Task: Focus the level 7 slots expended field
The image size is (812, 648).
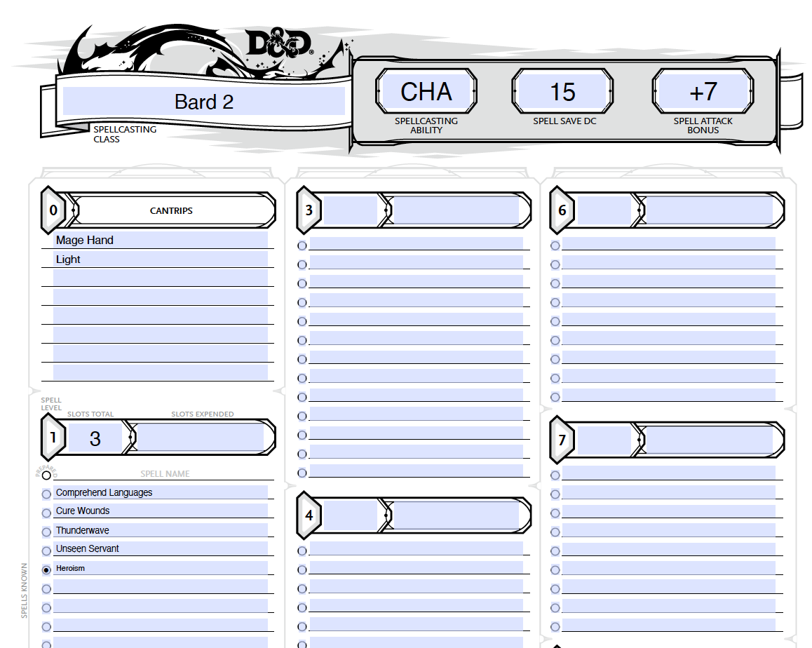Action: pyautogui.click(x=710, y=440)
